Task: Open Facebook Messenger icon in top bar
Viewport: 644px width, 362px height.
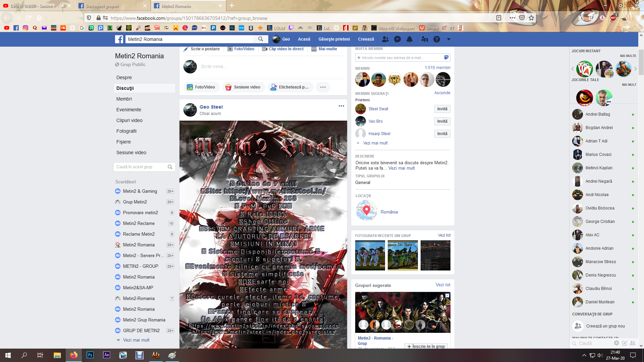Action: (397, 39)
